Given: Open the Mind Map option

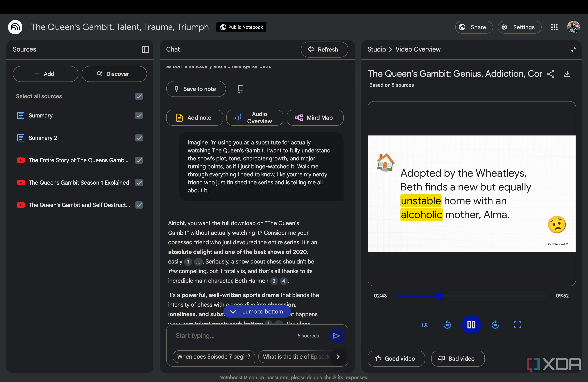Looking at the screenshot, I should [315, 118].
